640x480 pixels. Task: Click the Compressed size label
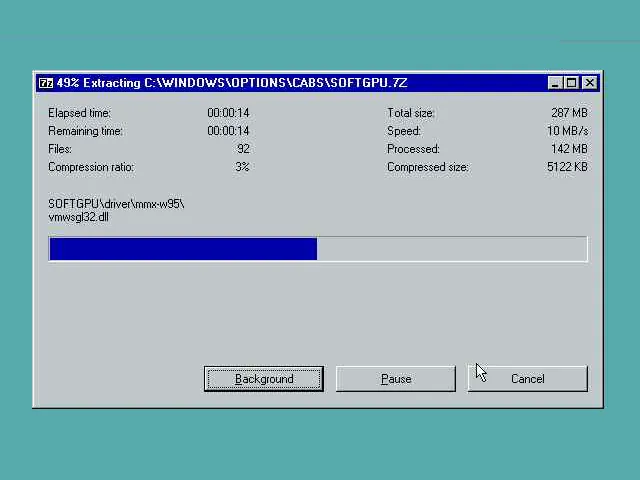coord(428,167)
